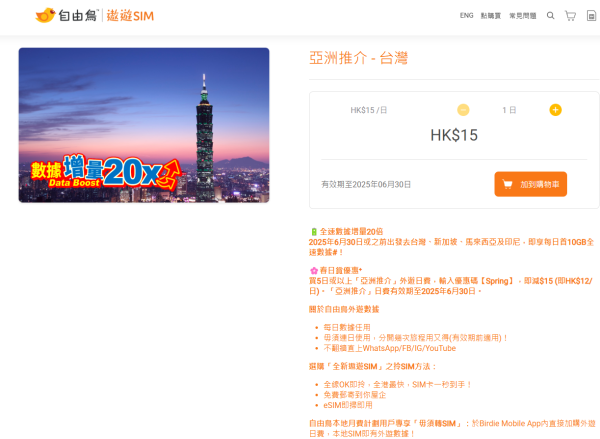
Task: Open the shopping cart icon in header
Action: pos(570,16)
